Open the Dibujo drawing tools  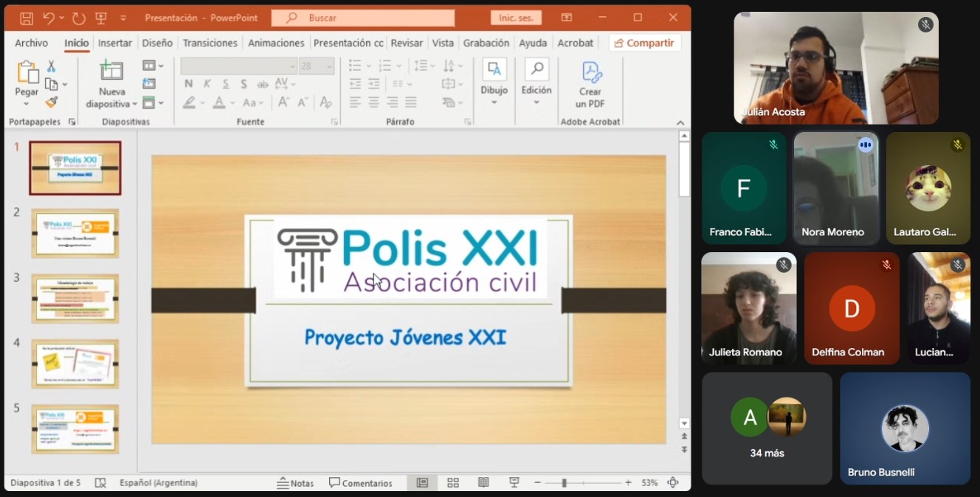(x=494, y=81)
